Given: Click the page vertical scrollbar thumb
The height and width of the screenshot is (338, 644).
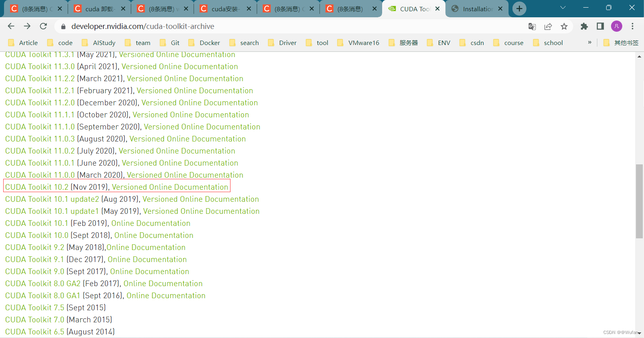Looking at the screenshot, I should (x=639, y=201).
